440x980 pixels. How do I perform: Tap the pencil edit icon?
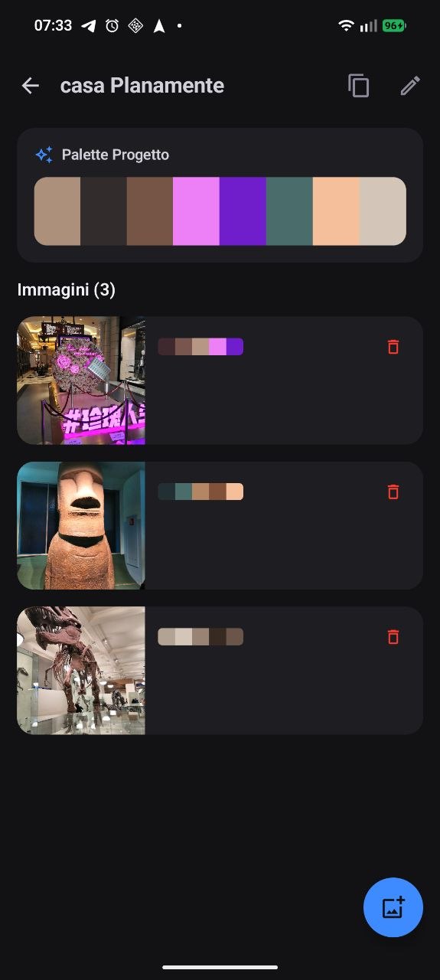point(410,86)
